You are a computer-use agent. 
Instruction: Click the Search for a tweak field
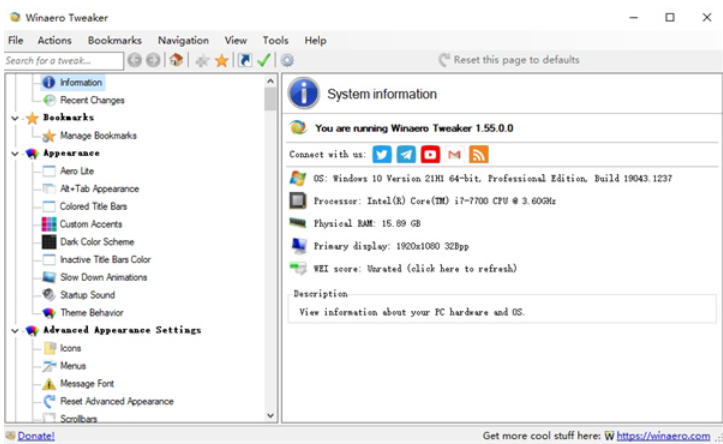click(x=62, y=60)
